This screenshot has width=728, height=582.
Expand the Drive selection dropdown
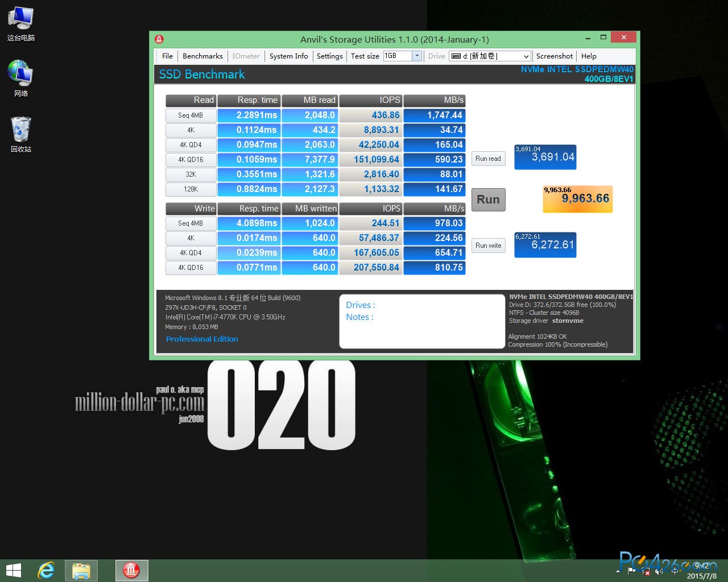pyautogui.click(x=526, y=56)
